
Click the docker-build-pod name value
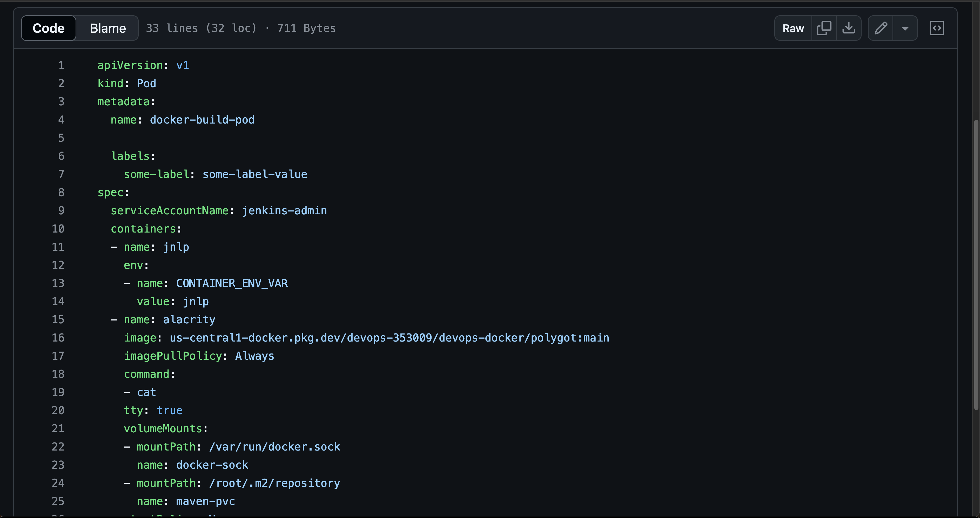tap(202, 120)
